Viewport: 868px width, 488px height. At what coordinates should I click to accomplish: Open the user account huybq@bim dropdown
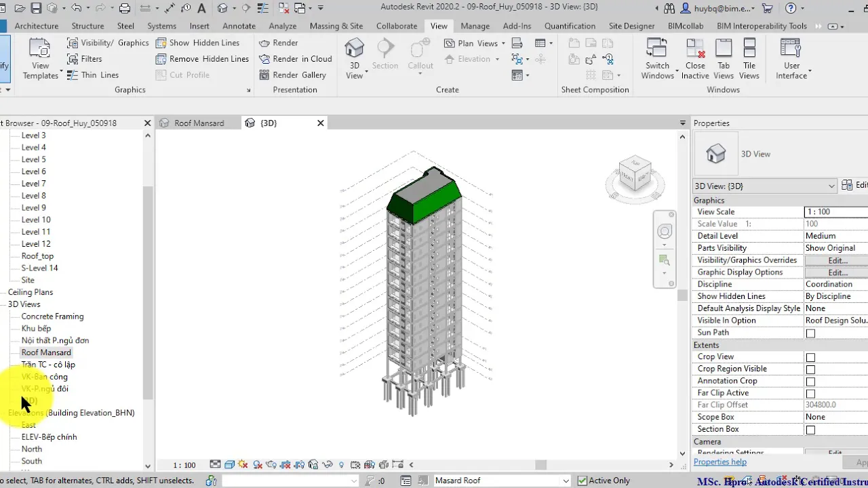(717, 9)
